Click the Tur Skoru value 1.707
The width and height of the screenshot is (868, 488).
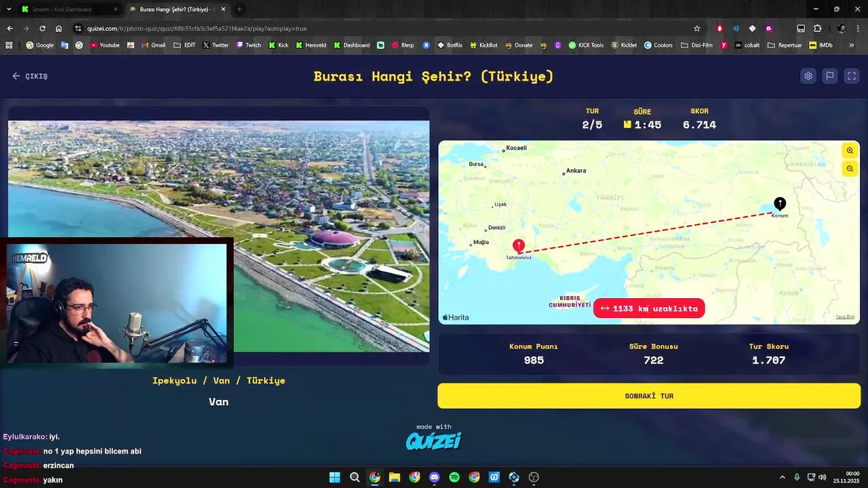pos(768,361)
